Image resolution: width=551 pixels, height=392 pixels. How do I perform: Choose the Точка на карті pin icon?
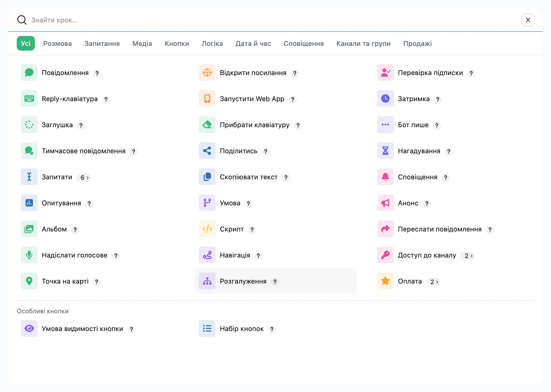[x=29, y=281]
